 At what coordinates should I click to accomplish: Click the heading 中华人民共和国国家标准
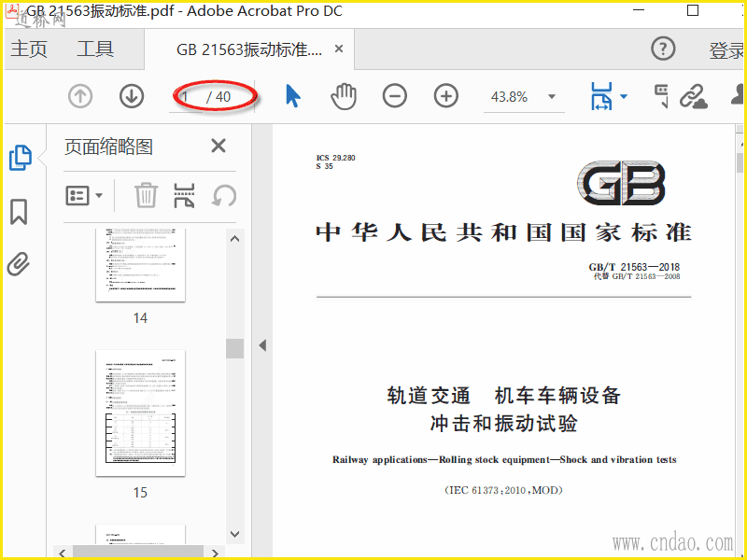[503, 232]
